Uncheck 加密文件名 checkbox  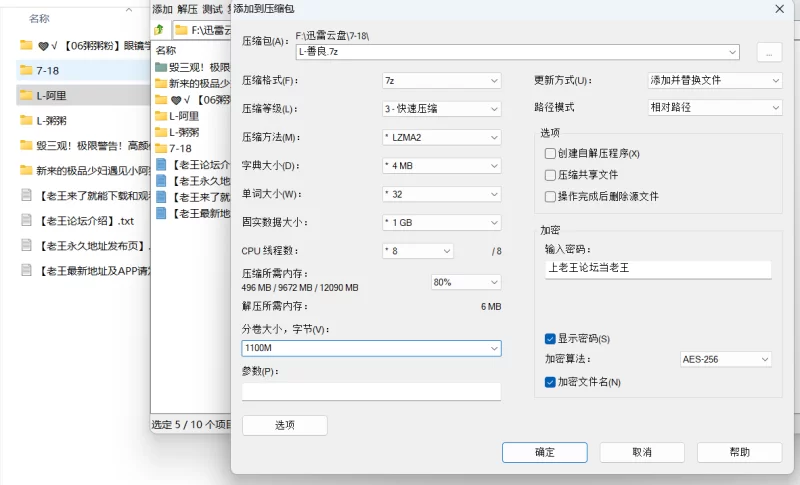point(550,382)
